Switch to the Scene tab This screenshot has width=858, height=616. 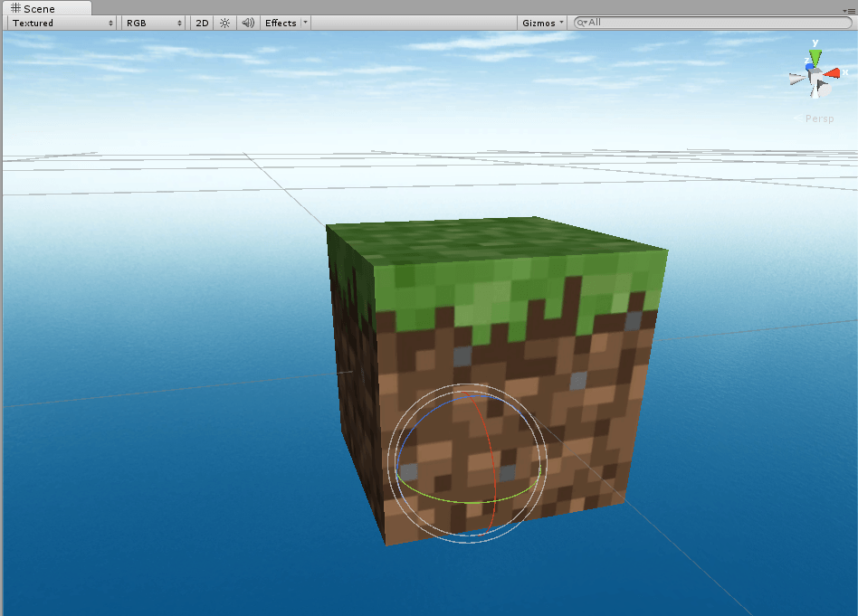pyautogui.click(x=46, y=8)
